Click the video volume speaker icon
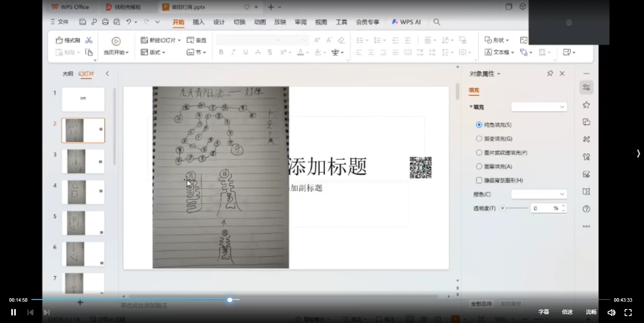This screenshot has width=644, height=323. pyautogui.click(x=611, y=312)
